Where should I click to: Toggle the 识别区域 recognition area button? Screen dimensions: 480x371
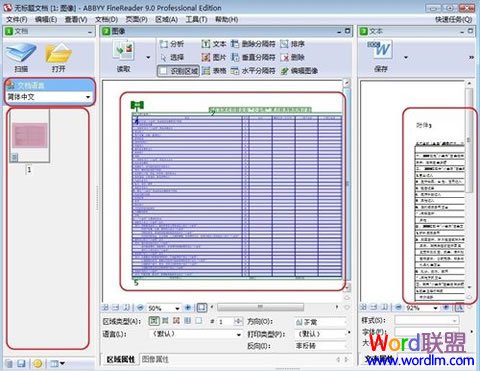tap(178, 71)
